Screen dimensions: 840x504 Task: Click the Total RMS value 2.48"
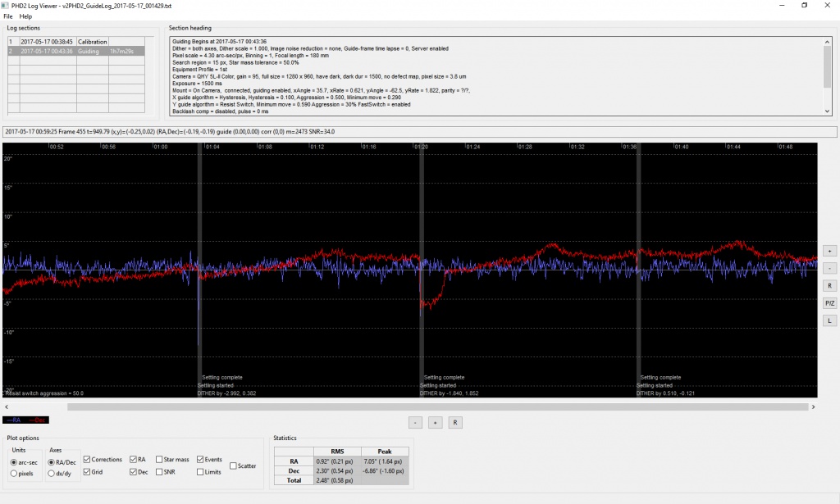[337, 480]
